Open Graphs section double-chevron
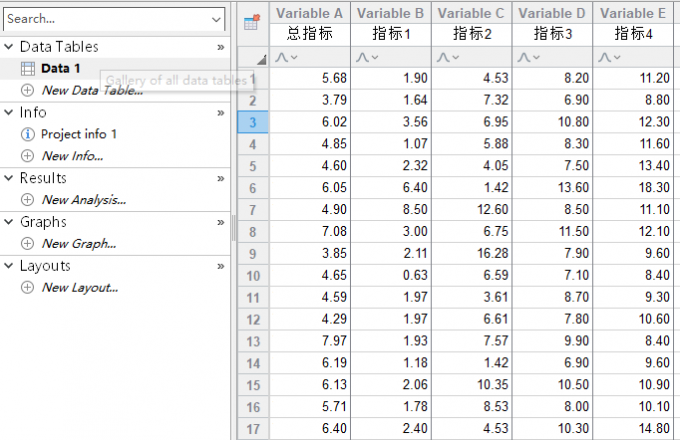 (x=221, y=222)
